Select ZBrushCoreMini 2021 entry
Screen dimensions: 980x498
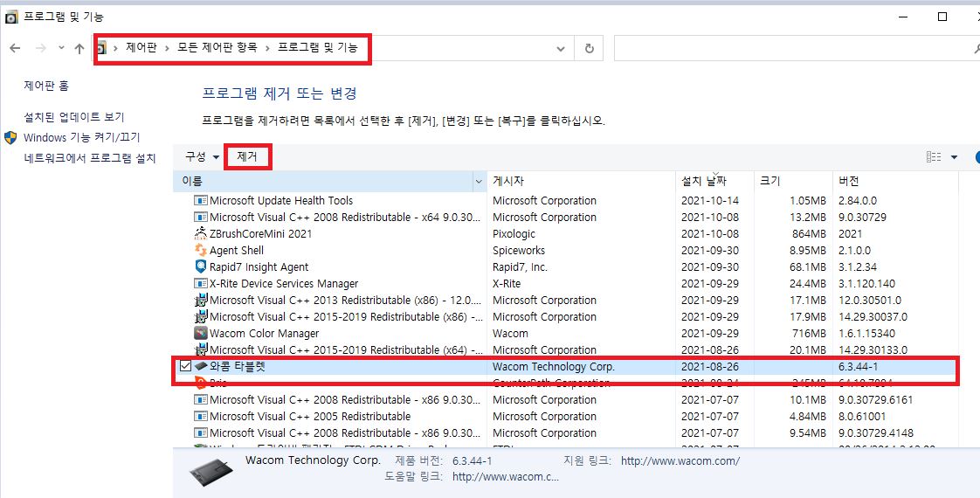tap(260, 233)
